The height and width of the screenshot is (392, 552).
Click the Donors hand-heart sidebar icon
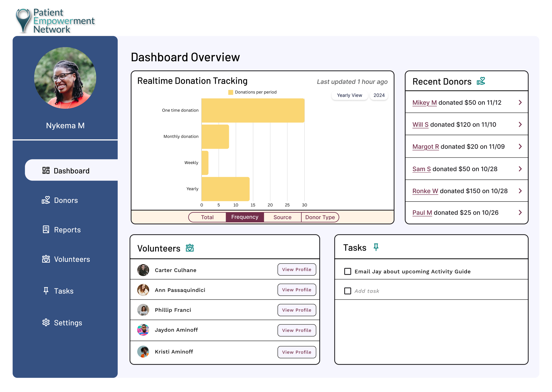46,200
